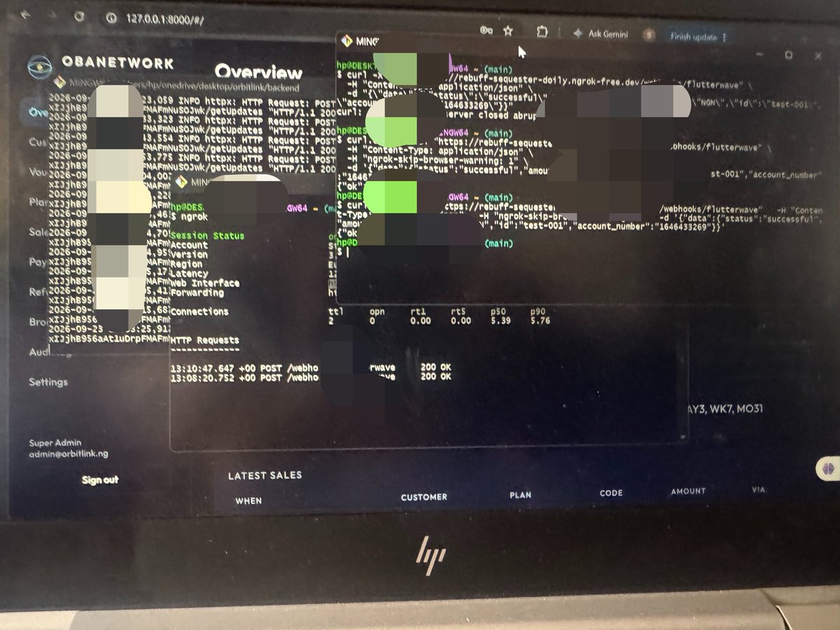Click MINGW icon of ngrok terminal window

tap(182, 182)
